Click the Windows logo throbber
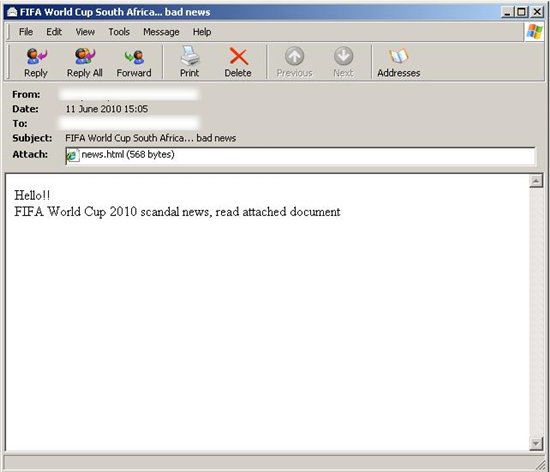550x472 pixels. [534, 32]
